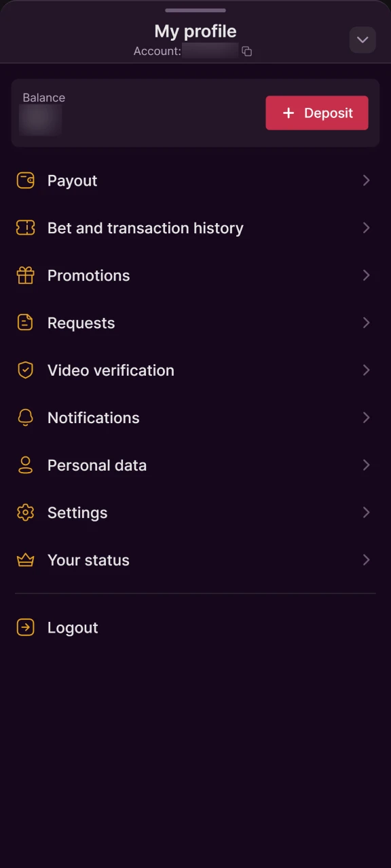Screen dimensions: 391x868
Task: Select the Notifications menu entry
Action: point(94,418)
